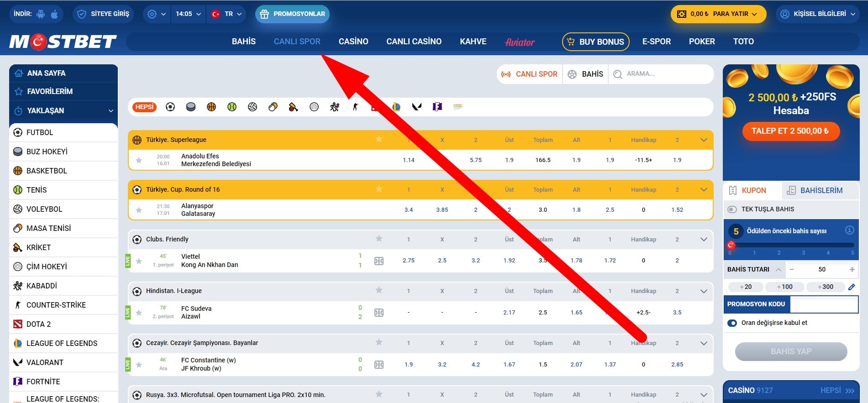Click the football filter icon in the sports row

[170, 107]
